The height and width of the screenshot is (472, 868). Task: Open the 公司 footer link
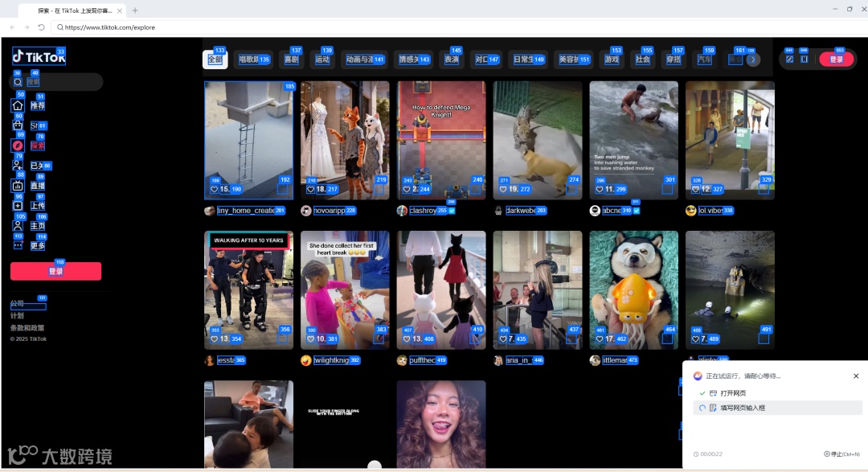[17, 304]
